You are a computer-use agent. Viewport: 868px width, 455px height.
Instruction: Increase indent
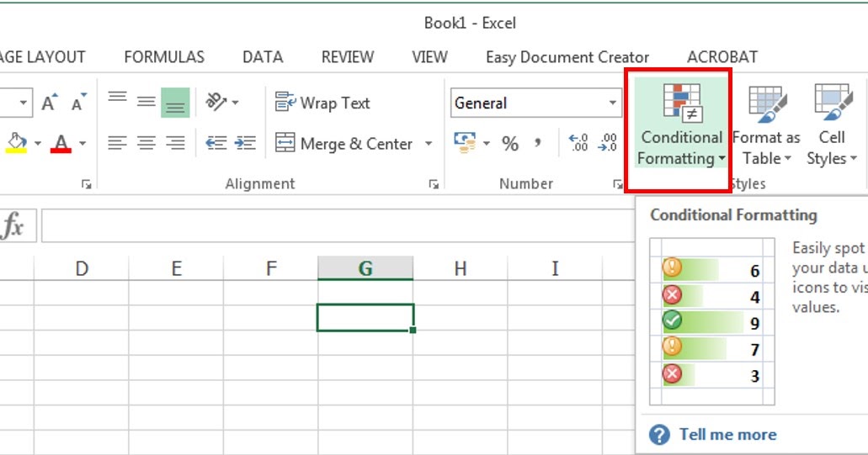[x=245, y=144]
